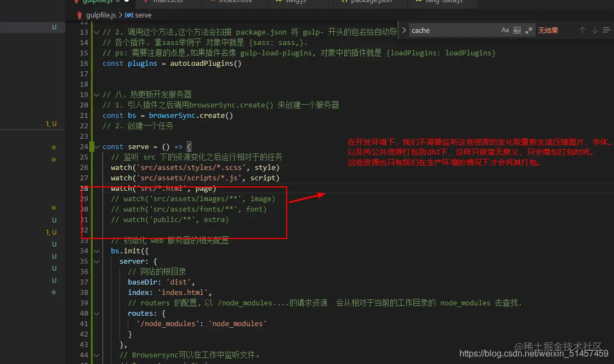This screenshot has width=614, height=364.
Task: Click the script argument on line 27
Action: (x=263, y=178)
